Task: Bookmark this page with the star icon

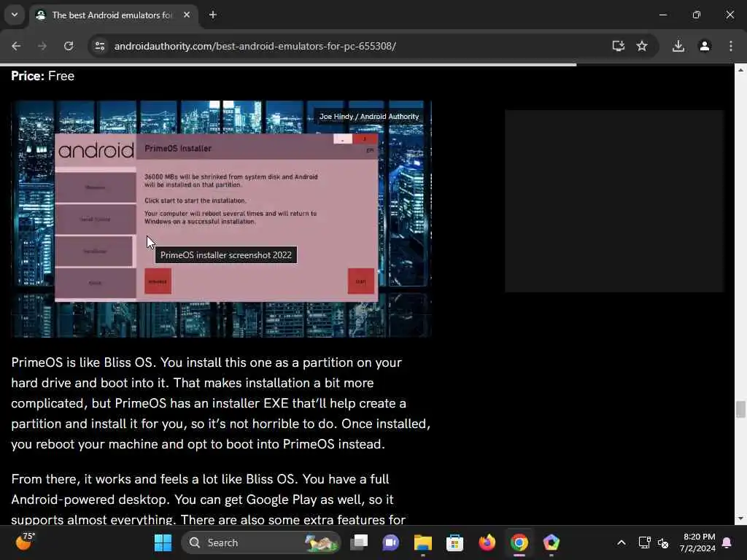Action: click(642, 46)
